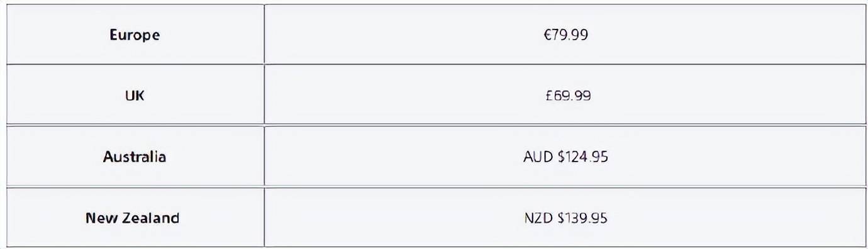Select the $139.95 amount

click(582, 218)
